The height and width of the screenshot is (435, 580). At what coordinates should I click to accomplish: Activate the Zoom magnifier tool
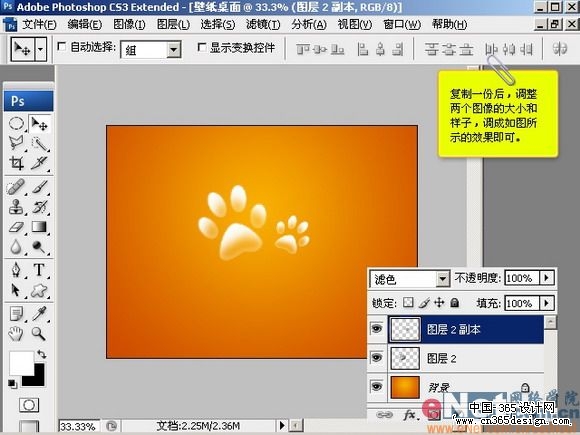tap(38, 334)
